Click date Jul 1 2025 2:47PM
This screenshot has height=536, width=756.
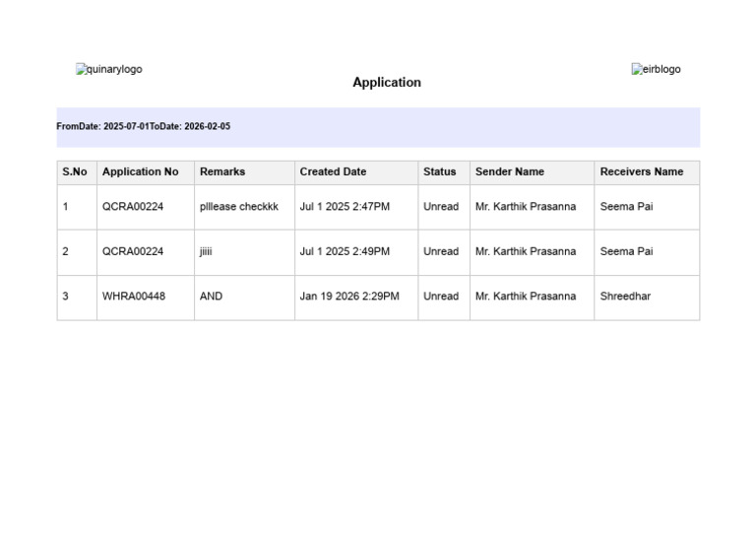[345, 207]
